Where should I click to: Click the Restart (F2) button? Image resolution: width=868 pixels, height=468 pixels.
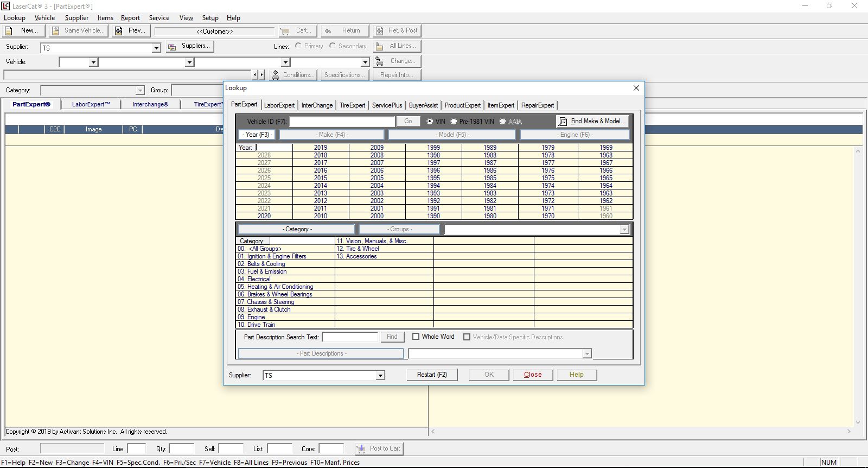432,375
